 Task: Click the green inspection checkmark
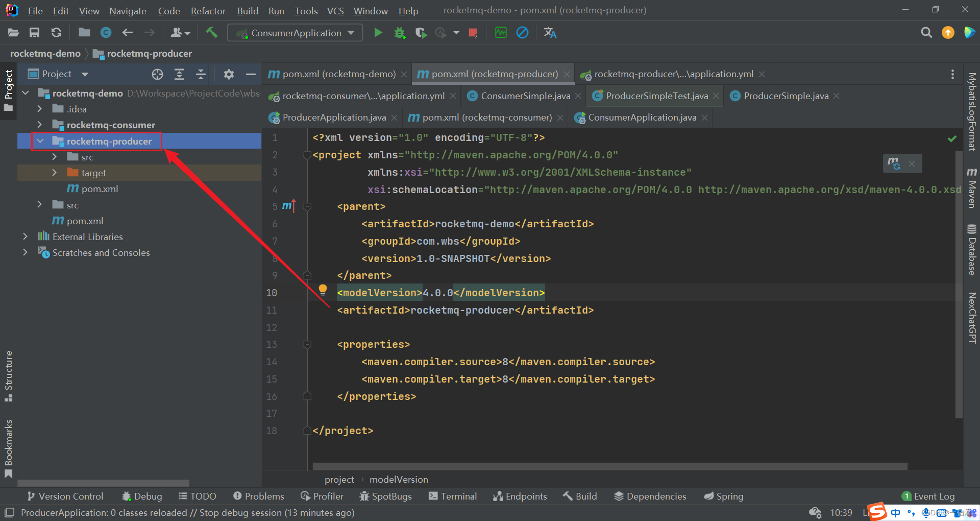pos(952,138)
